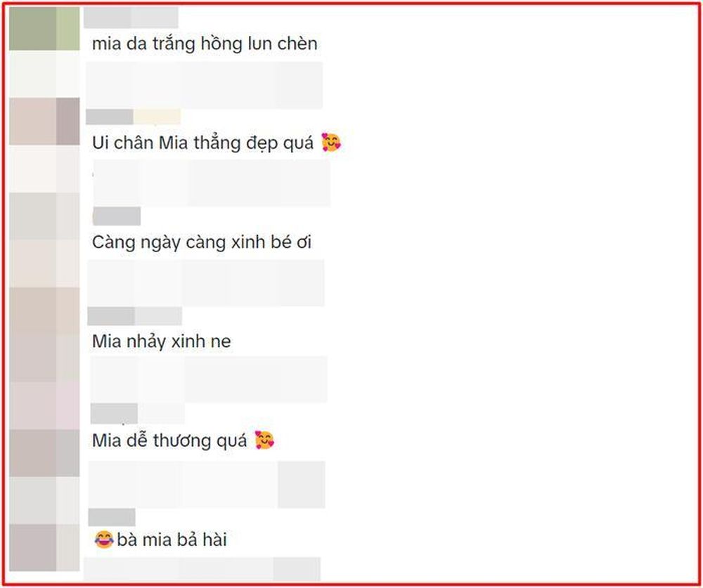The width and height of the screenshot is (703, 588).
Task: Open blurred username above "Càng ngày càng xinh"
Action: pyautogui.click(x=117, y=216)
